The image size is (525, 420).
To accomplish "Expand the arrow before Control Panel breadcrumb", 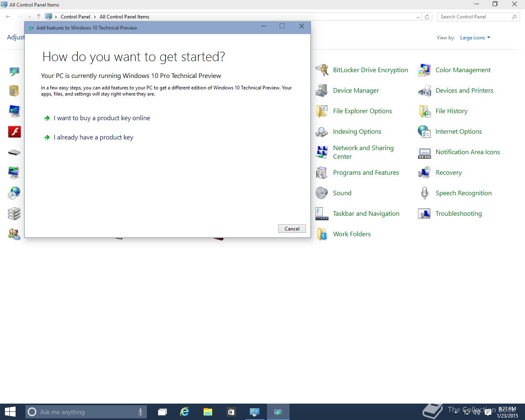I will coord(56,17).
